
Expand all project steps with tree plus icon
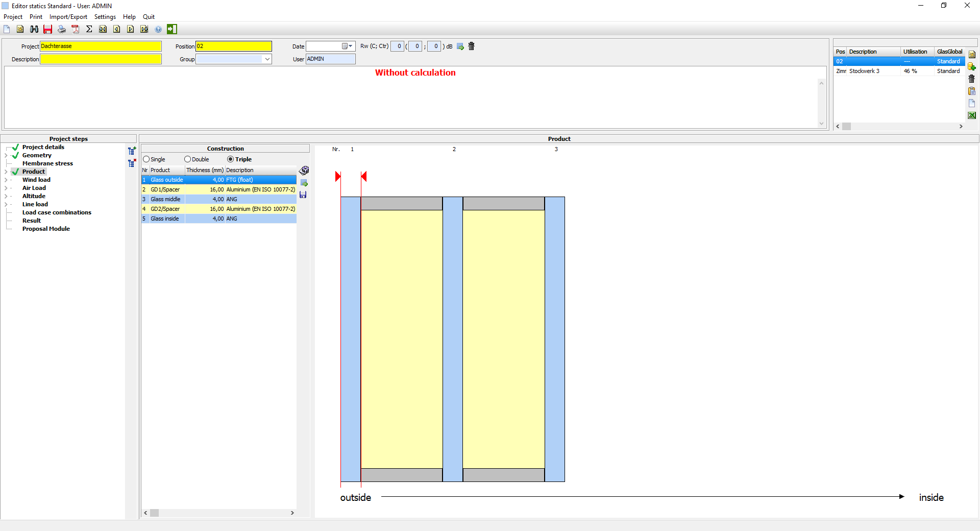132,151
